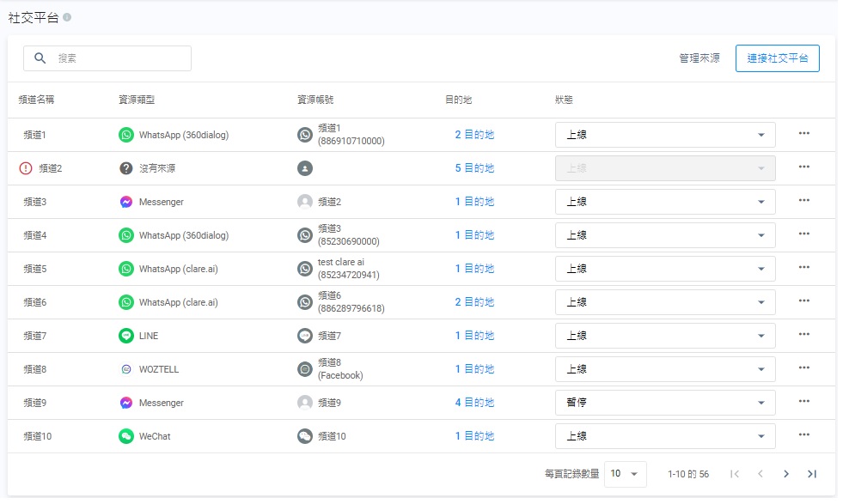The image size is (849, 504).
Task: Click the WeChat icon in the 頻道10 row
Action: point(126,436)
